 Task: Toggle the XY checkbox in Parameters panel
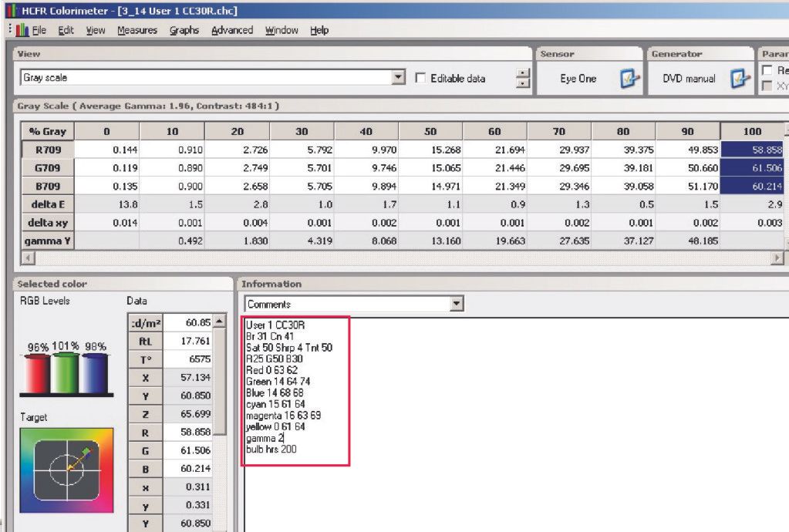(767, 86)
